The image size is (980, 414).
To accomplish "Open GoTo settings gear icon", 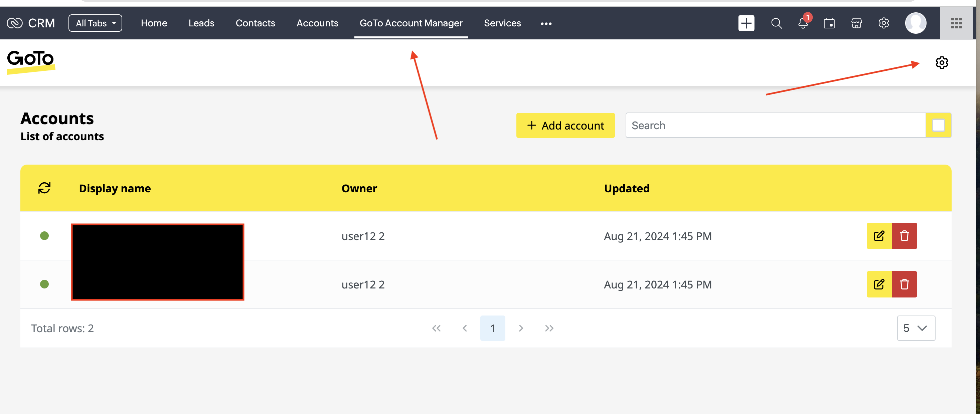I will tap(942, 63).
